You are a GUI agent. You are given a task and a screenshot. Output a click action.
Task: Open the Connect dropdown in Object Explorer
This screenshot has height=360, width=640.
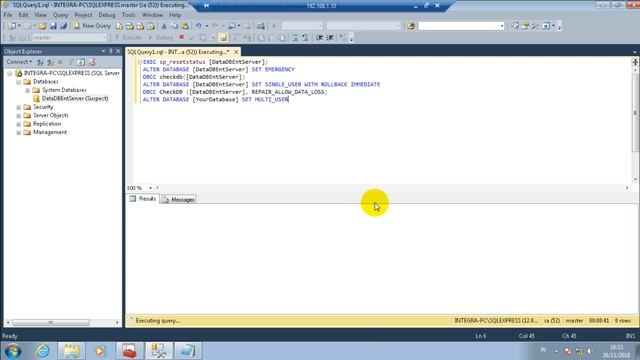point(19,62)
